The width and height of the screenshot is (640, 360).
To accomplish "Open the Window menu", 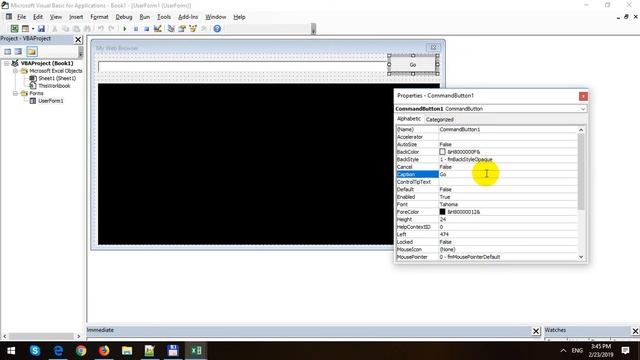I will (216, 17).
